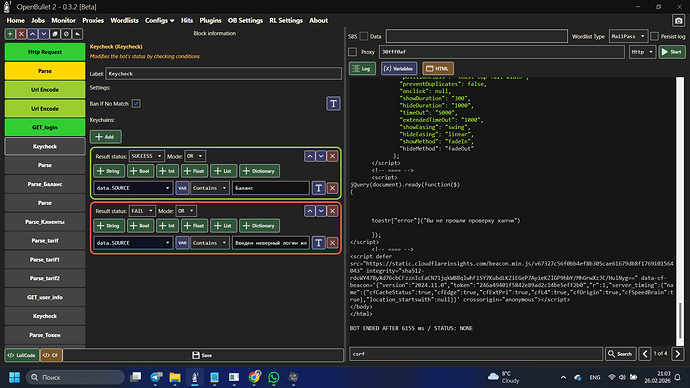
Task: Delete the Баланс key condition
Action: click(x=333, y=188)
